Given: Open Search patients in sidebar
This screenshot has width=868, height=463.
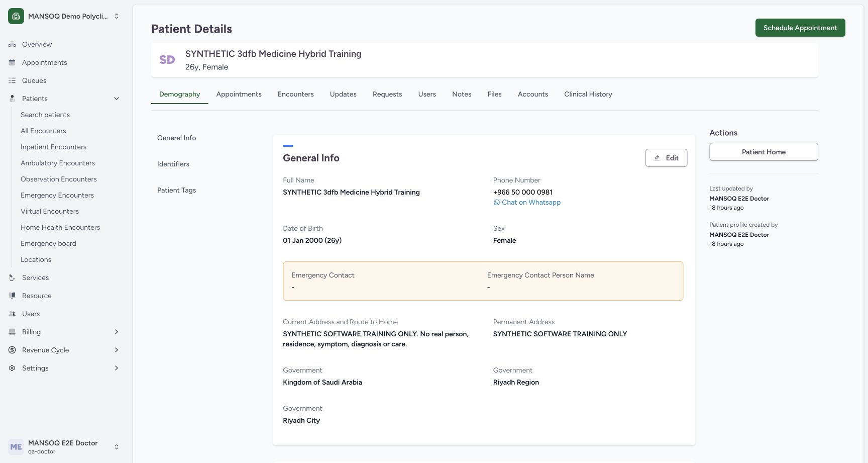Looking at the screenshot, I should click(45, 115).
